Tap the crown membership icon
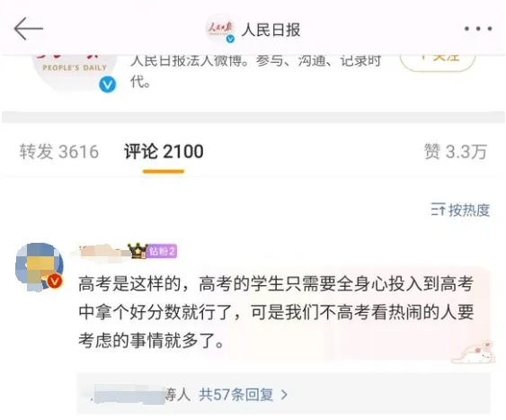 pyautogui.click(x=138, y=251)
